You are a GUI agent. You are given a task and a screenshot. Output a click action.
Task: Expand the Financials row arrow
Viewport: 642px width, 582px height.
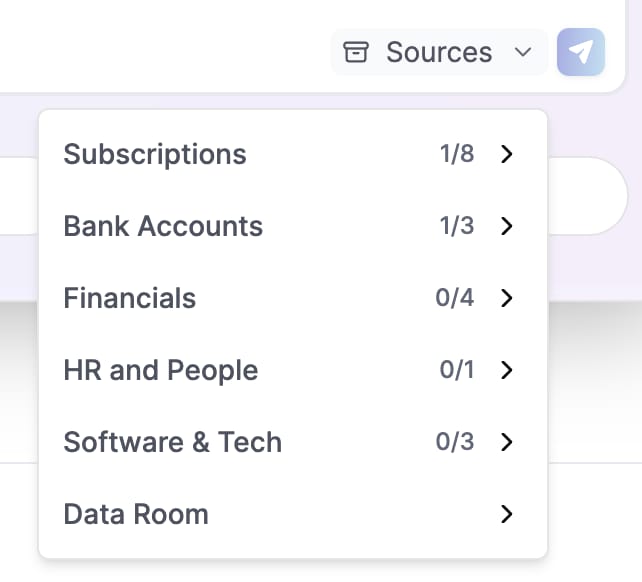507,298
